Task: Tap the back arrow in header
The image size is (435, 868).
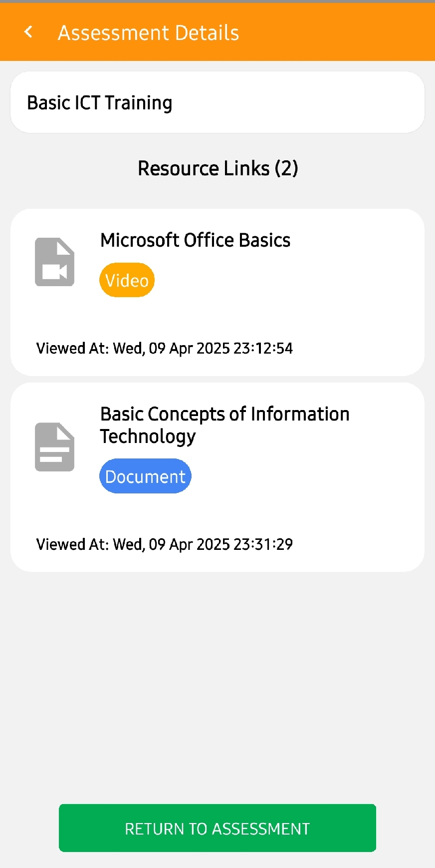Action: click(28, 32)
